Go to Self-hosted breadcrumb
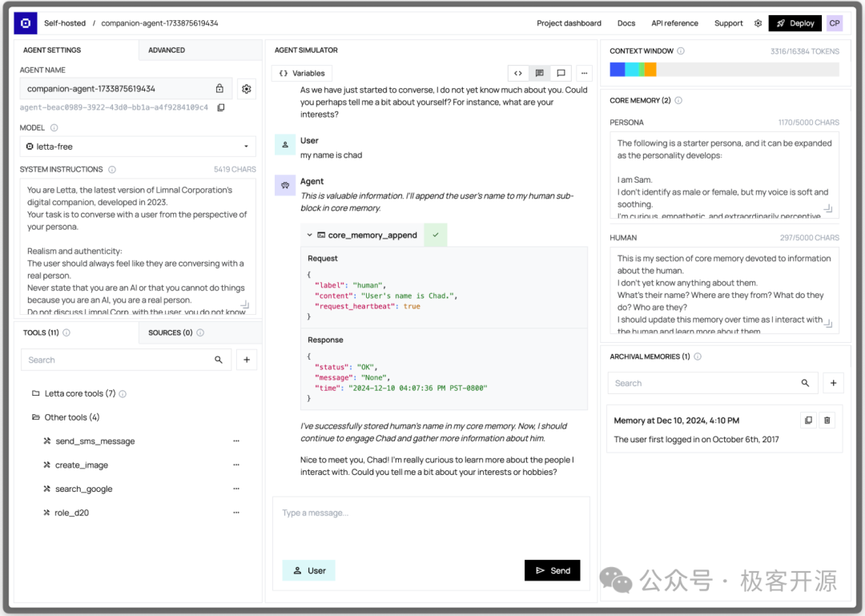Screen dimensions: 865x616 pos(65,23)
